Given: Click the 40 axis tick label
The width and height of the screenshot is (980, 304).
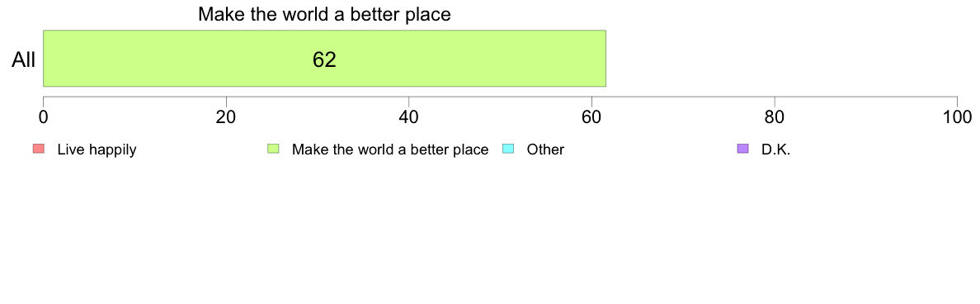Looking at the screenshot, I should pos(409,116).
